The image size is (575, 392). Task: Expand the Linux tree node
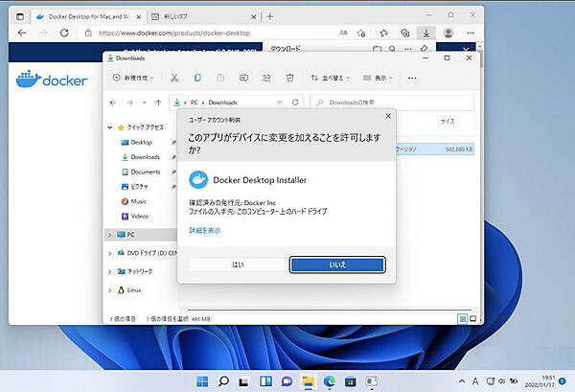click(x=109, y=289)
